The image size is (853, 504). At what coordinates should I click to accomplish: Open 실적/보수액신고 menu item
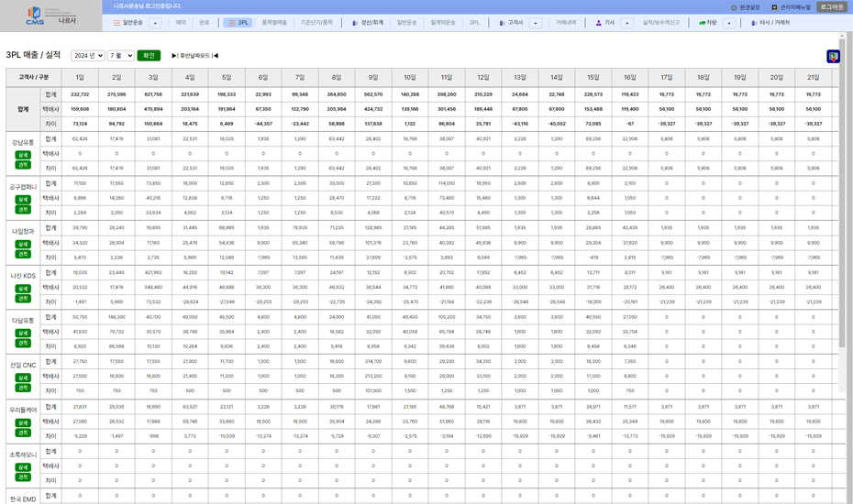click(x=661, y=23)
